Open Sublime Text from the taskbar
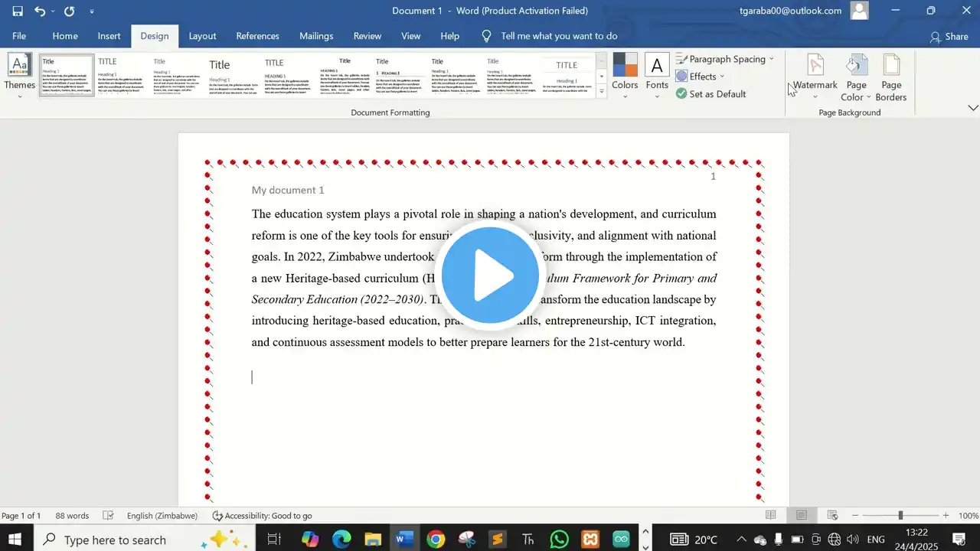Viewport: 980px width, 551px height. [x=498, y=540]
